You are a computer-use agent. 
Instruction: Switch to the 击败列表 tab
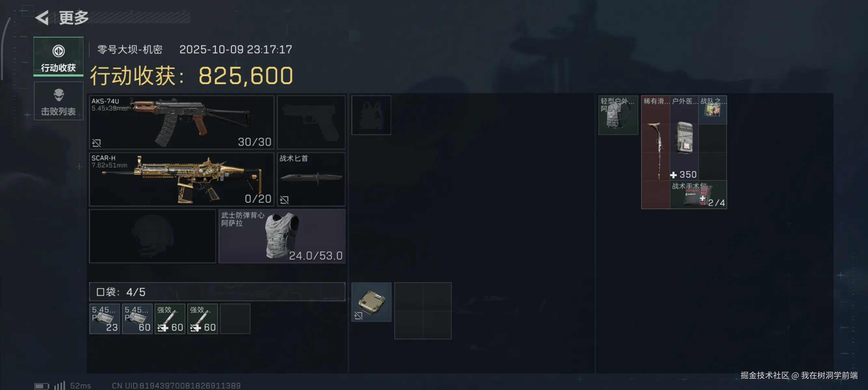point(58,101)
